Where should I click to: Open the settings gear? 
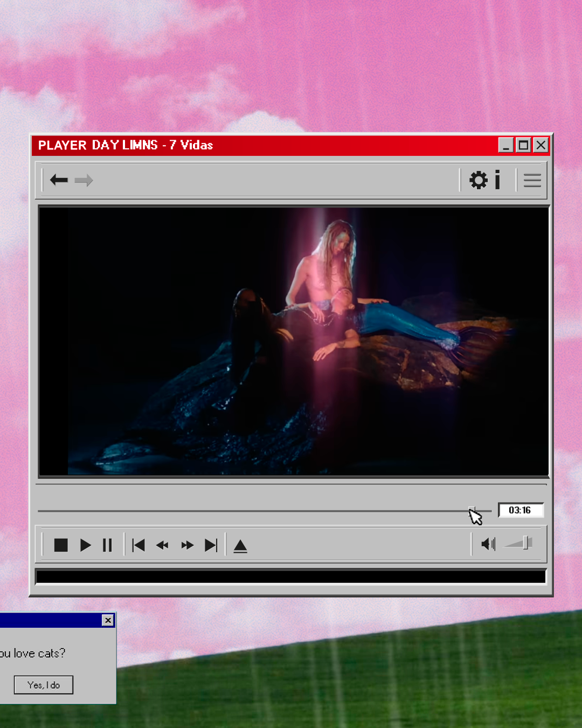pyautogui.click(x=479, y=180)
